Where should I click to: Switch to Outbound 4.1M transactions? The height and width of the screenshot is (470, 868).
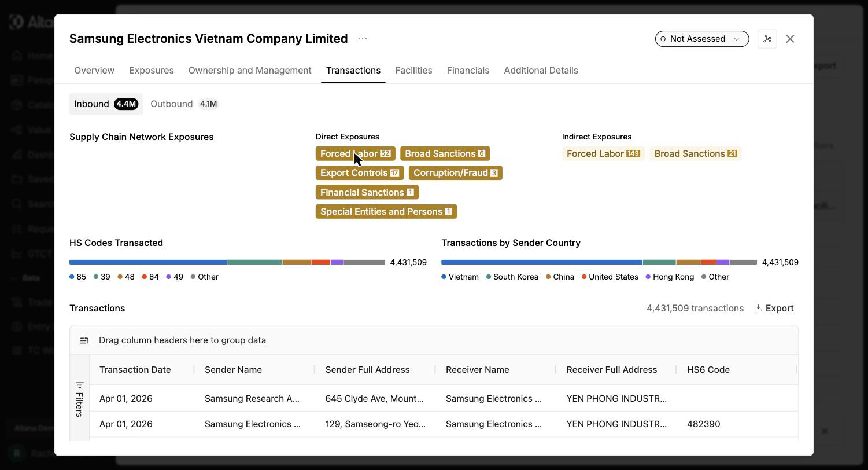184,104
